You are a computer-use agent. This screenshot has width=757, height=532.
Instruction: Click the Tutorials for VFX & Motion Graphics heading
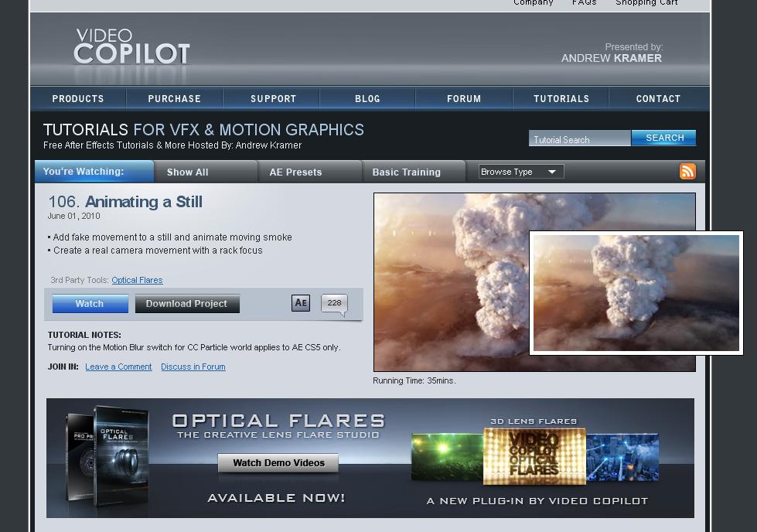pos(203,129)
